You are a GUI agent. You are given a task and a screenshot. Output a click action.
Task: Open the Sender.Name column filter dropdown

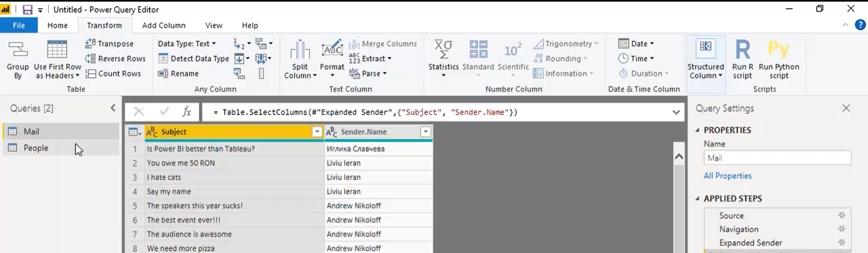426,132
